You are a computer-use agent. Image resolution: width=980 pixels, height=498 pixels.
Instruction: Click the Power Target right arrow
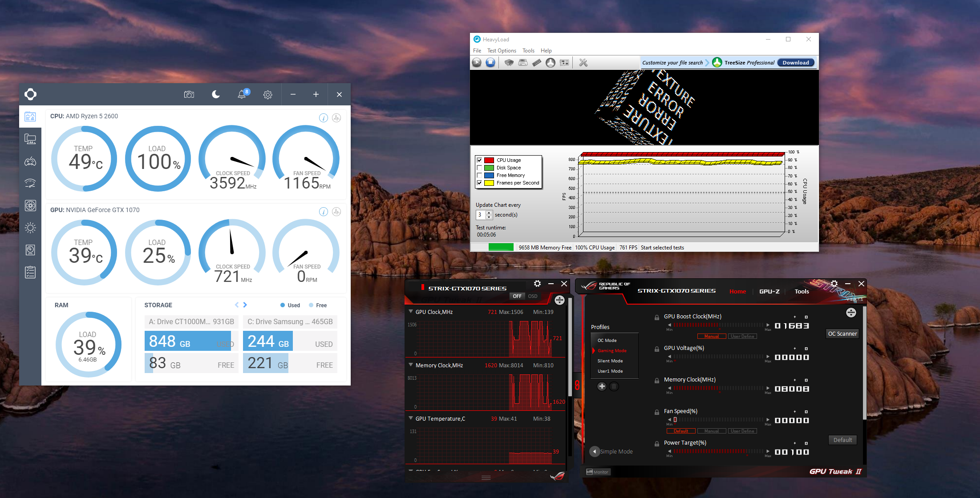(768, 451)
